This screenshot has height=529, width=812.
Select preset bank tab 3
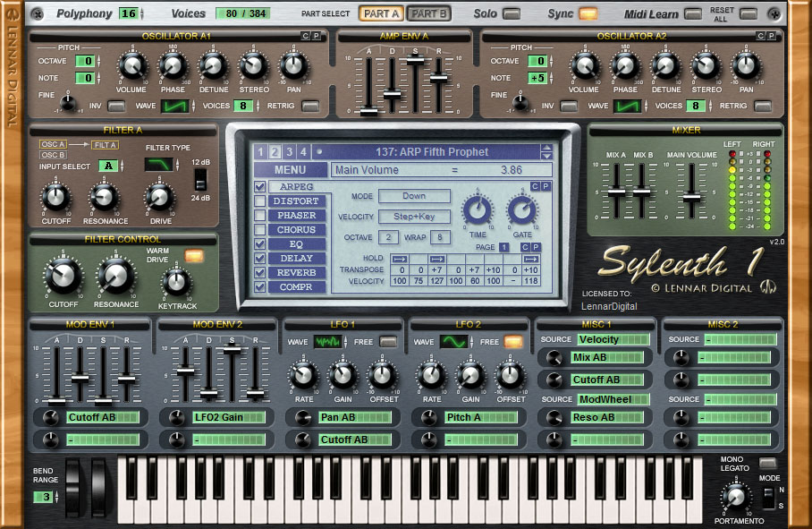[289, 152]
